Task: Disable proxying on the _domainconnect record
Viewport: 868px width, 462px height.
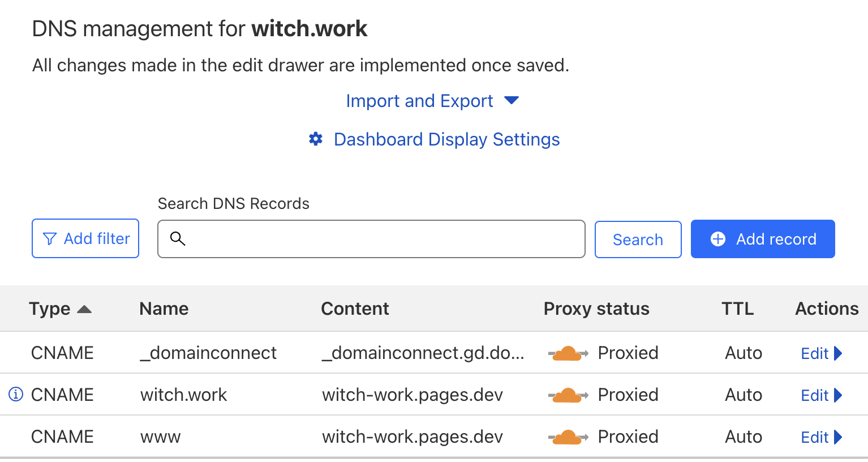Action: click(x=568, y=353)
